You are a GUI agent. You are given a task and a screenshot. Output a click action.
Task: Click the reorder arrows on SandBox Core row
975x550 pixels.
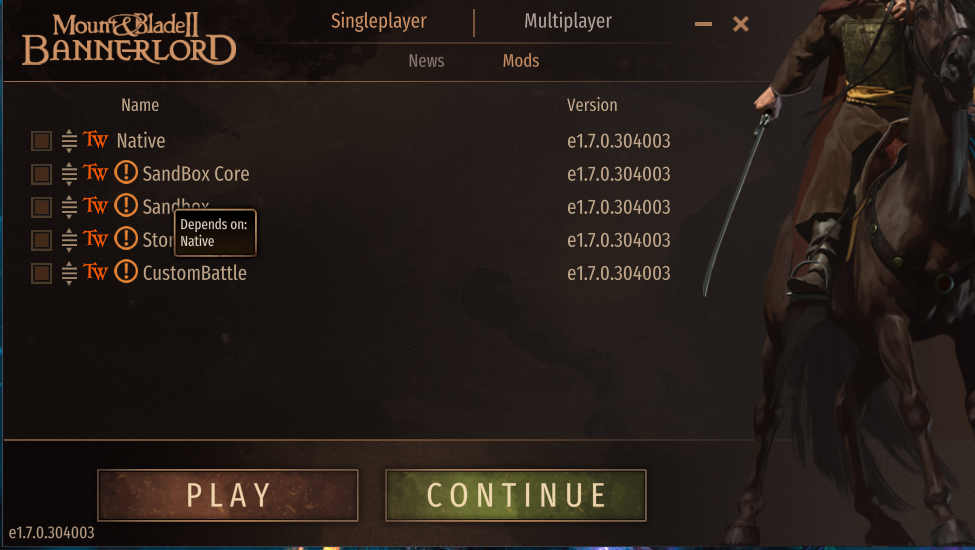69,173
